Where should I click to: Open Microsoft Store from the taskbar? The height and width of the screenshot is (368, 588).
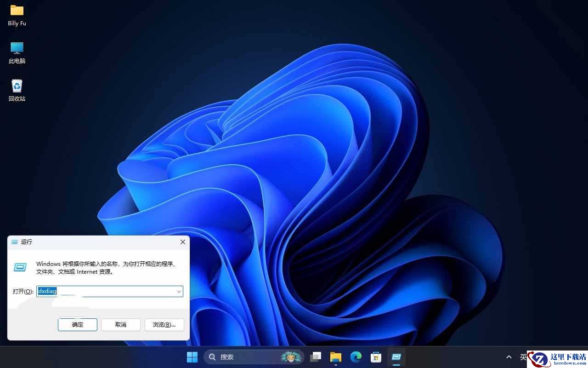pyautogui.click(x=376, y=357)
